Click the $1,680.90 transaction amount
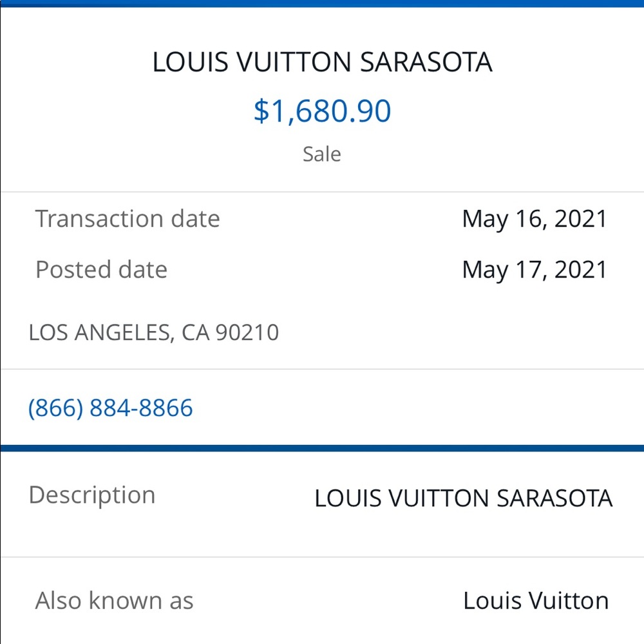The width and height of the screenshot is (644, 644). point(322,111)
